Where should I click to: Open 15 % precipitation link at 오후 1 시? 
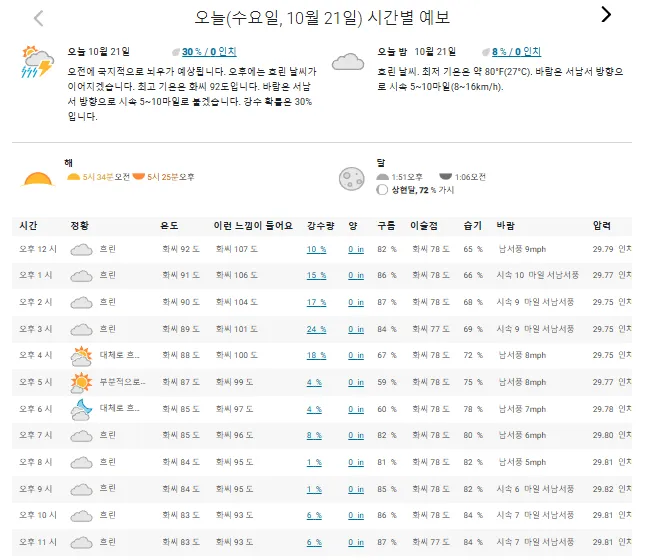point(316,275)
